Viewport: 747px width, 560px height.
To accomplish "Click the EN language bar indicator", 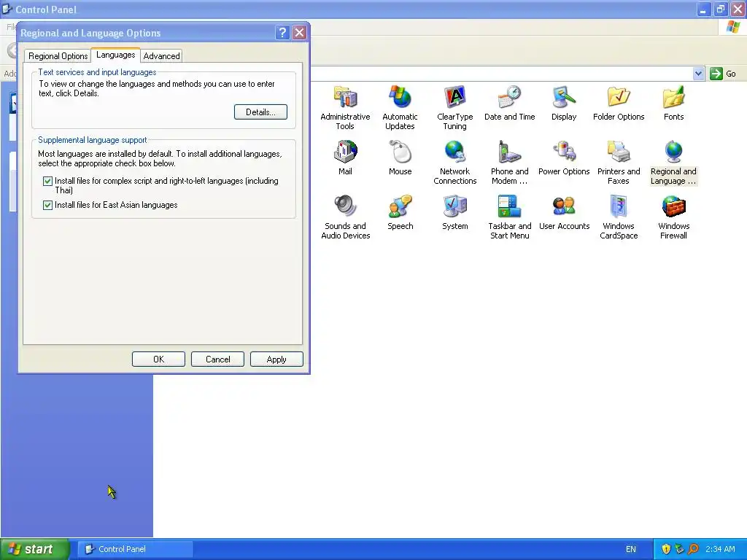I will pyautogui.click(x=631, y=549).
